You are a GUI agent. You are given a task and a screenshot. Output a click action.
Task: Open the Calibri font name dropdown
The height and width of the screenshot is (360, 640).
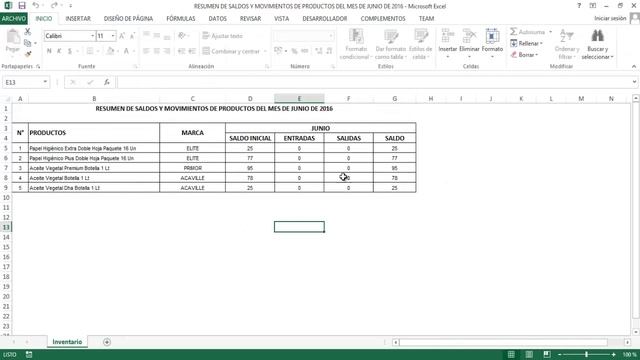92,36
